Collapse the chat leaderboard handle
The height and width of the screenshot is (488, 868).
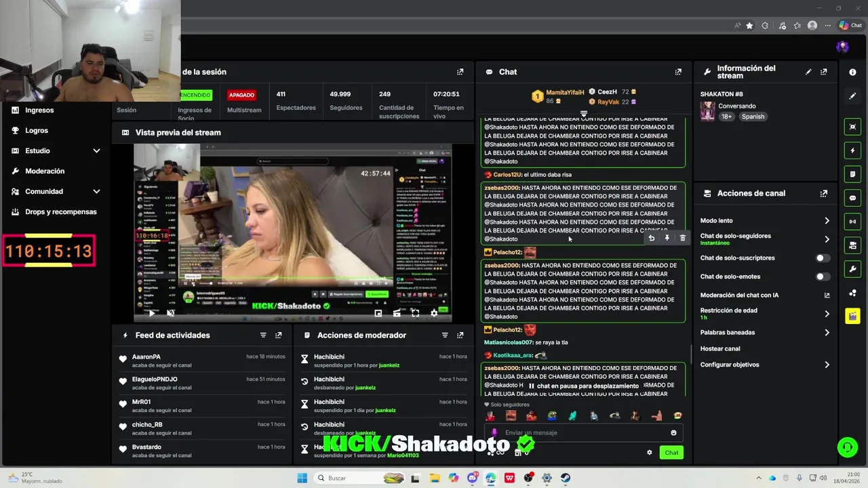pos(583,114)
